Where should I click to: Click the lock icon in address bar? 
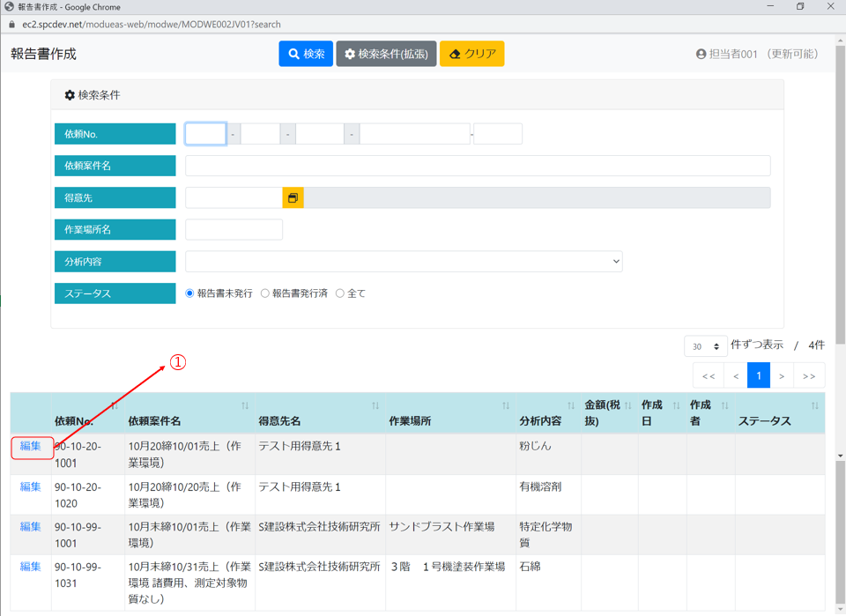(x=11, y=25)
